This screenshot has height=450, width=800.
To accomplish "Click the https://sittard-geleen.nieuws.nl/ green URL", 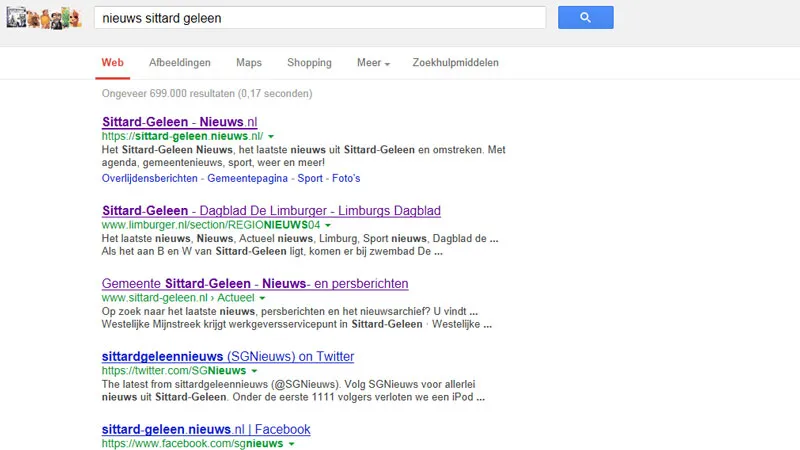I will tap(182, 136).
